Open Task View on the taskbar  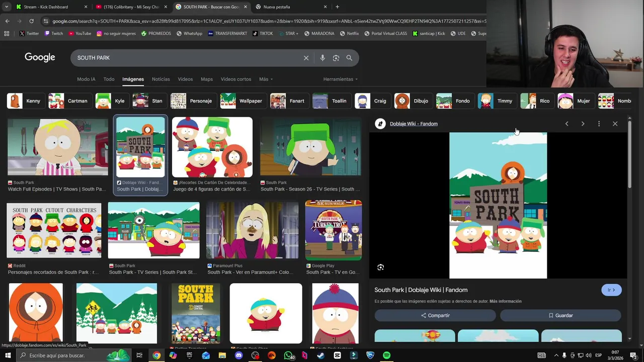click(139, 355)
